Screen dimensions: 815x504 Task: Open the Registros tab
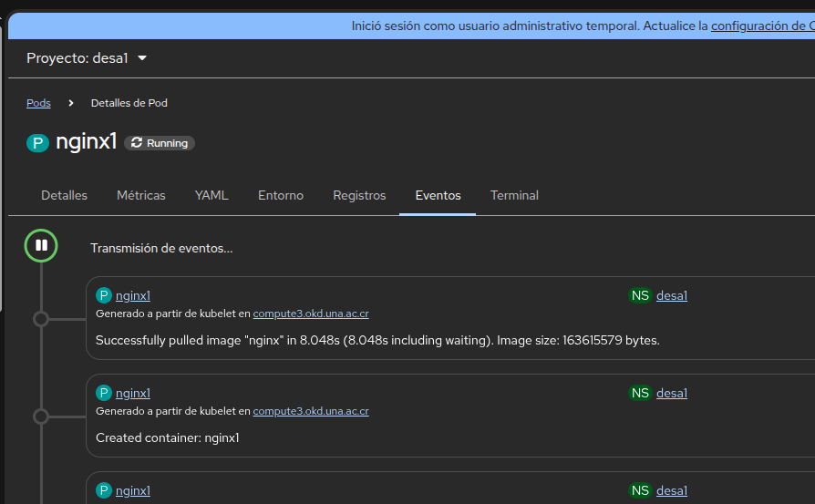pos(359,195)
